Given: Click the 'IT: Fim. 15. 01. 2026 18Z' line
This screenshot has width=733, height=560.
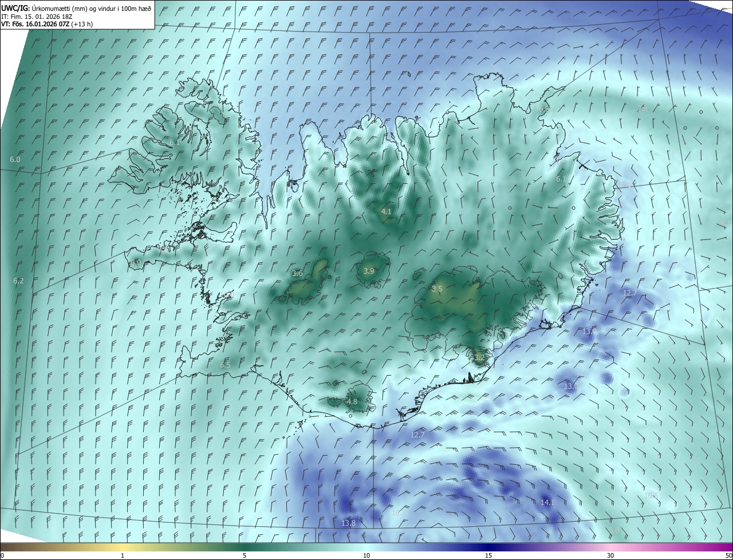Looking at the screenshot, I should (37, 16).
